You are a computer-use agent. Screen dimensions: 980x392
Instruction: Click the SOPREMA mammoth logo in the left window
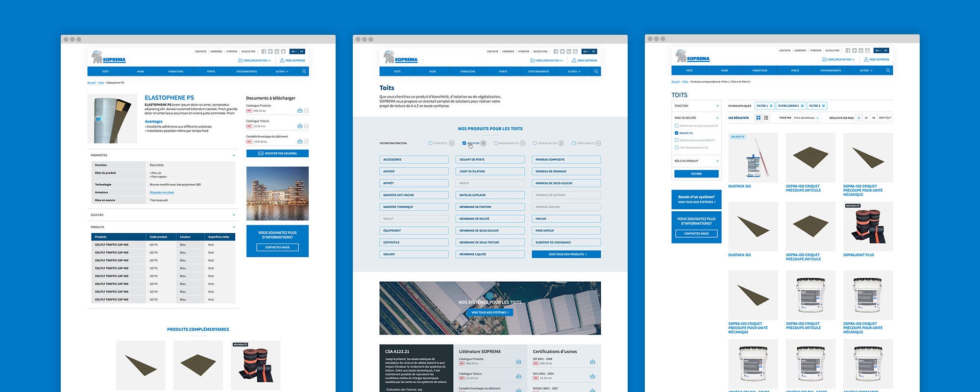pos(109,57)
